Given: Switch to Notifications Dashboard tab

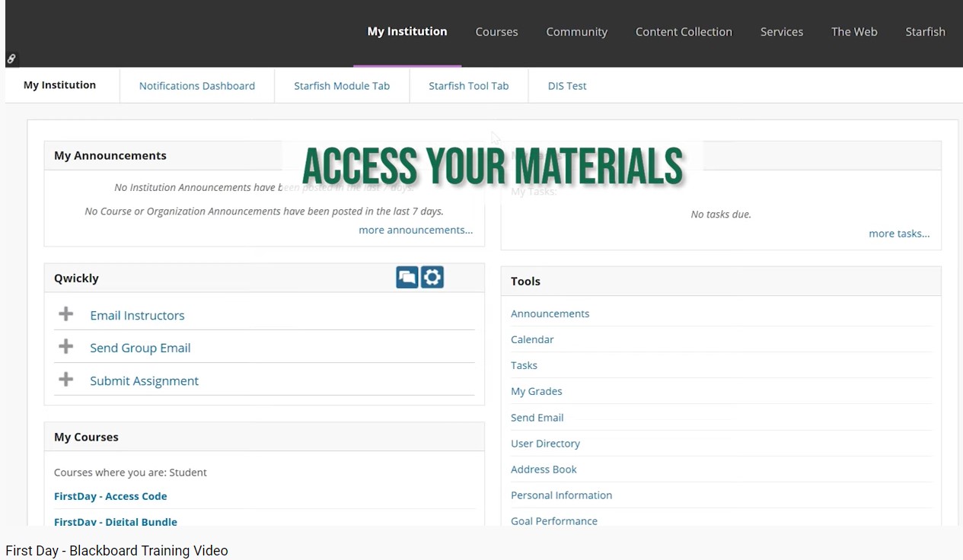Looking at the screenshot, I should pyautogui.click(x=197, y=86).
